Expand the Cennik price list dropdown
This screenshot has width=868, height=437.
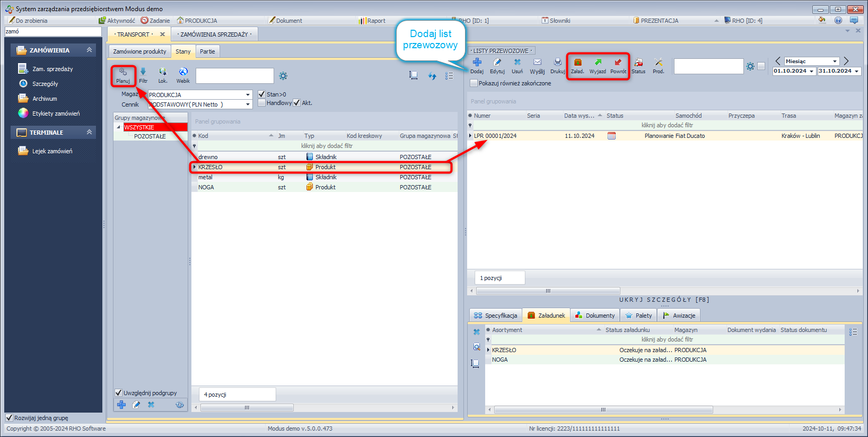point(248,104)
